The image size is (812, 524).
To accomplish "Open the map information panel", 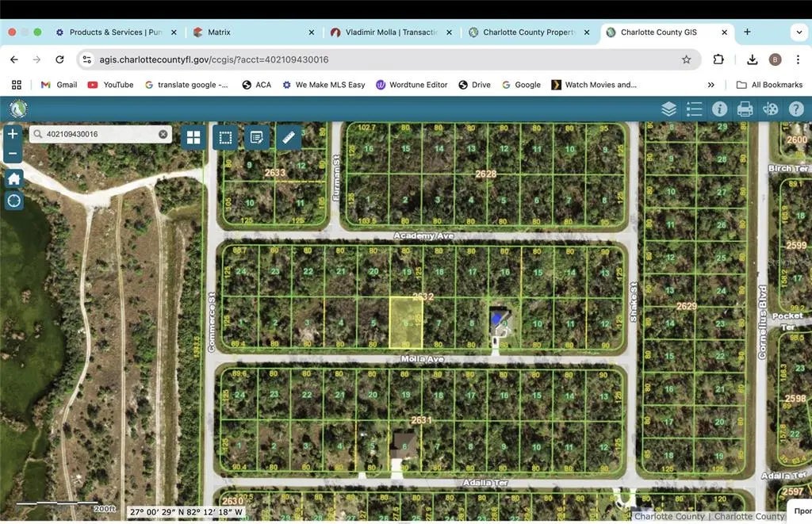I will 719,109.
